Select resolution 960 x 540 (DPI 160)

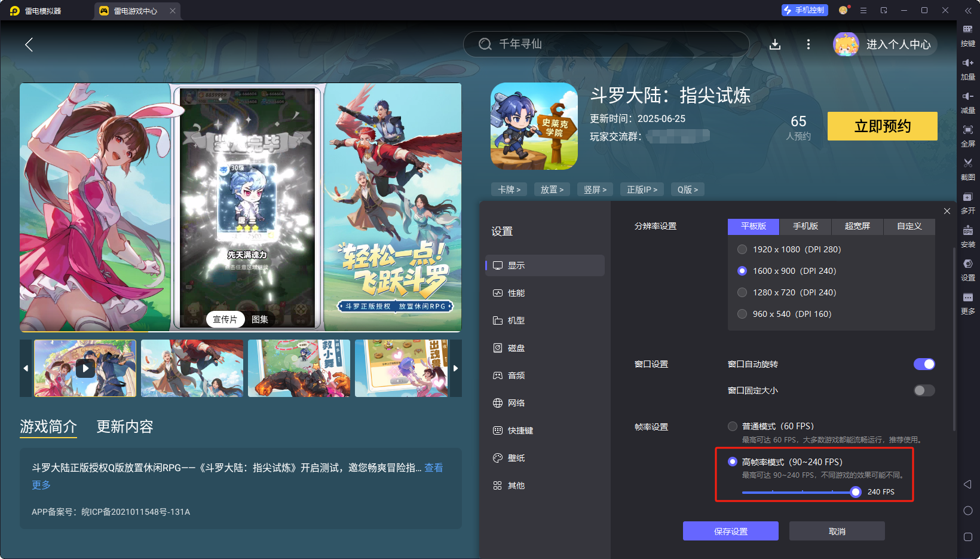[742, 314]
